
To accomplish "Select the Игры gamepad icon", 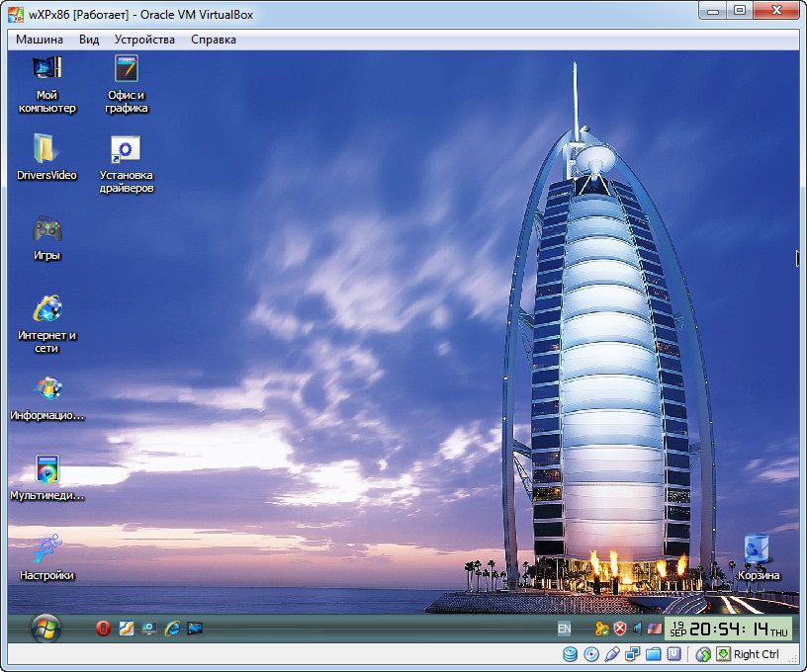I will coord(46,229).
